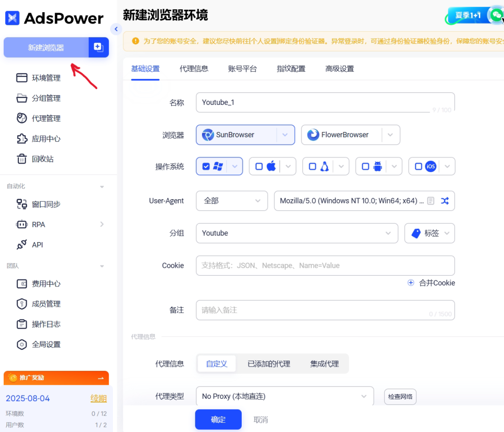Switch to the 指纹配置 fingerprint tab

coord(291,68)
